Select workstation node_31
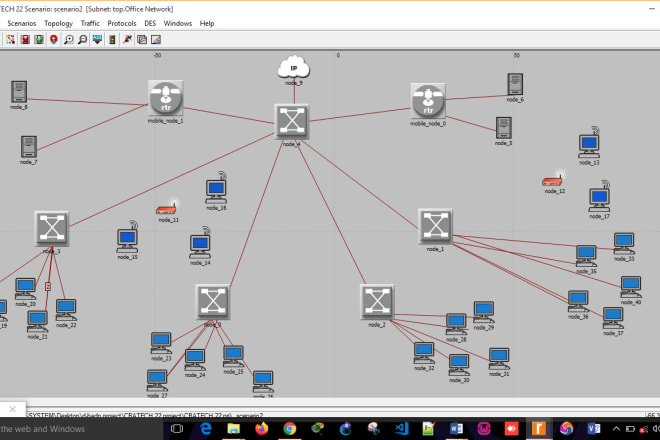This screenshot has height=440, width=660. coord(499,359)
